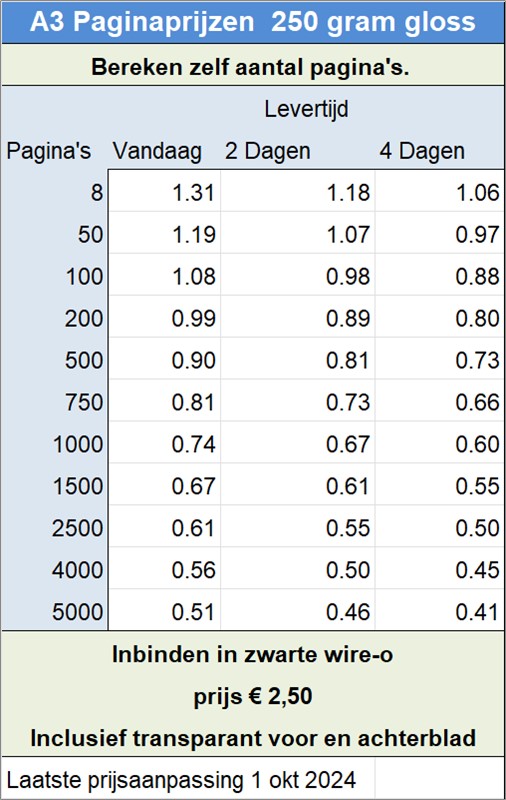Select price 1.31 for 8 pages today
This screenshot has height=800, width=506.
pos(164,193)
